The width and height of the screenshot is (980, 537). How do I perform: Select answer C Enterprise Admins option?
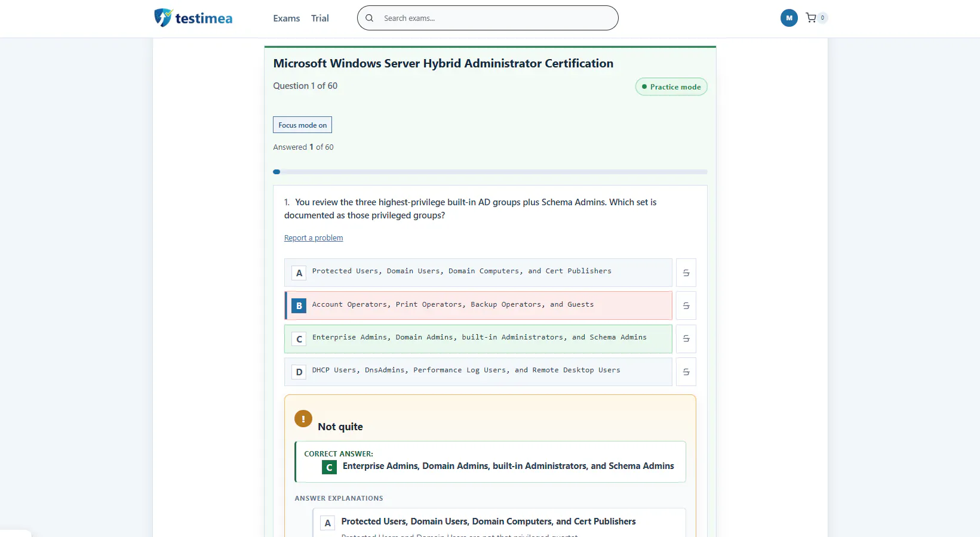tap(478, 339)
